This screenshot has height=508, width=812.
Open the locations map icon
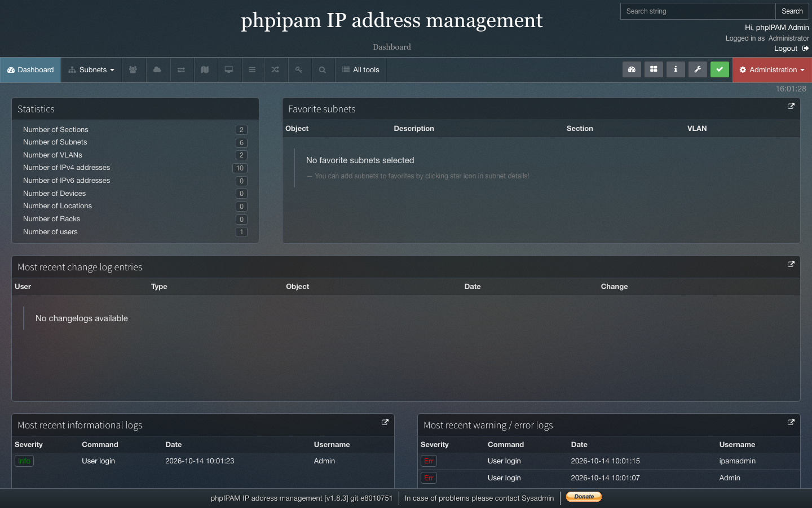[x=205, y=70]
